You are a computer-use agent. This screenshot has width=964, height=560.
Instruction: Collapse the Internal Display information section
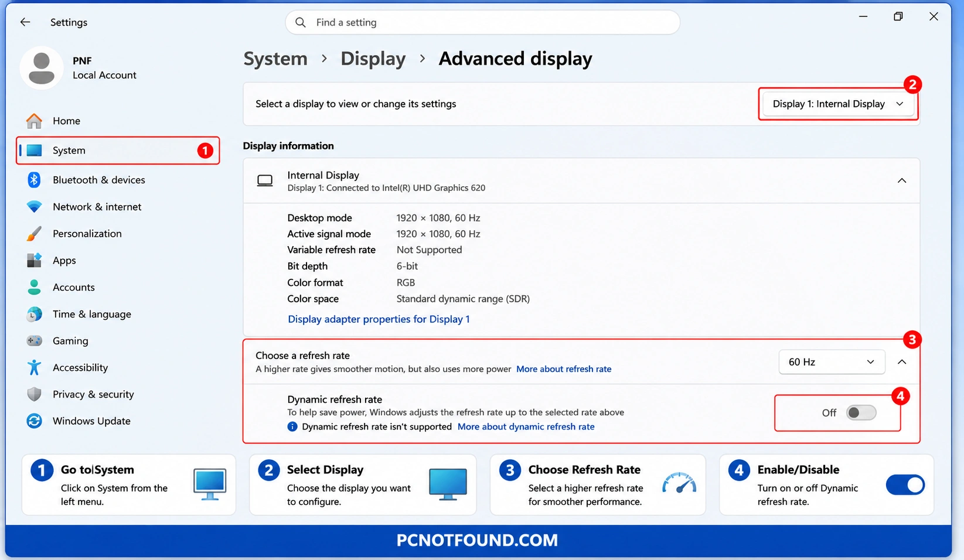902,180
